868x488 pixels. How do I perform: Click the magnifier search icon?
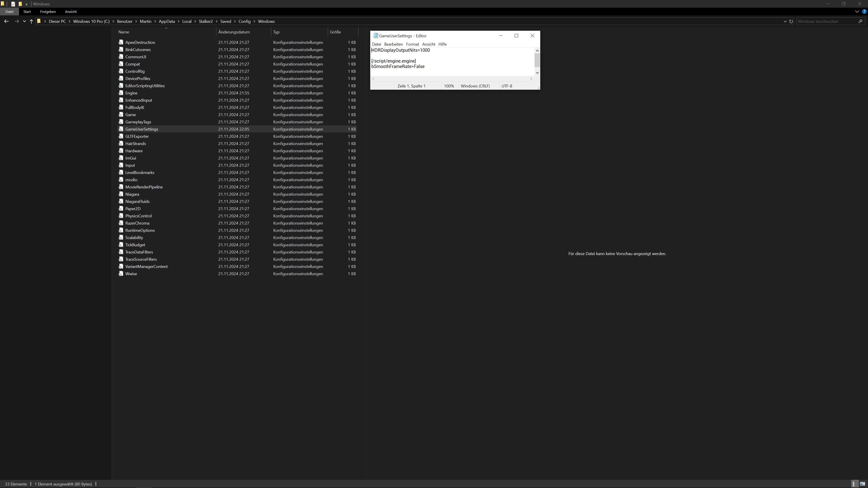point(860,21)
